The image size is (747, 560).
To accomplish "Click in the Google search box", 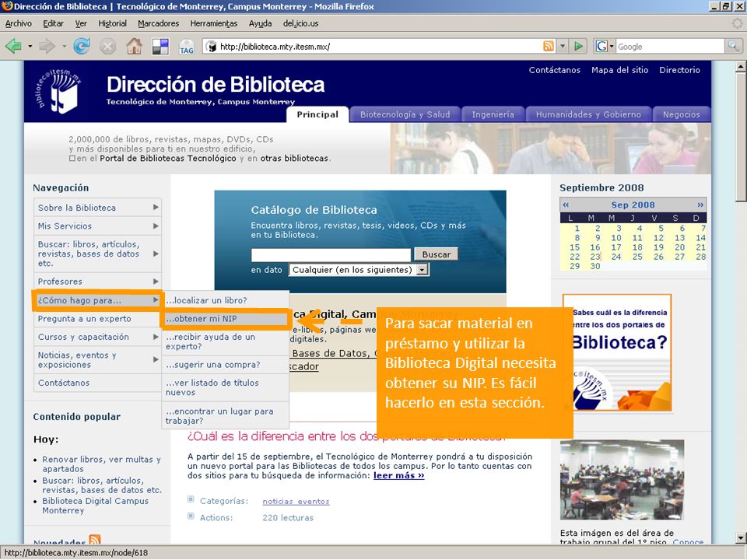I will pos(670,47).
